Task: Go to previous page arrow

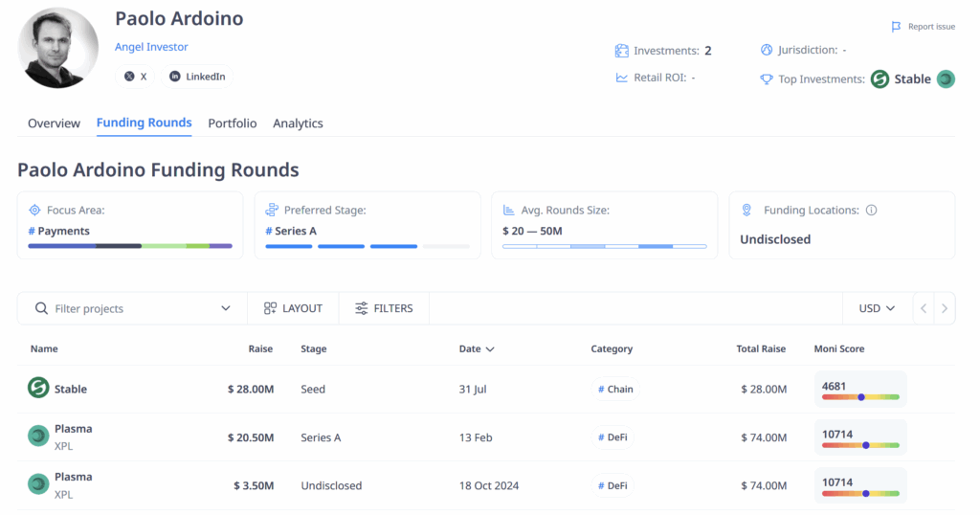Action: click(924, 309)
